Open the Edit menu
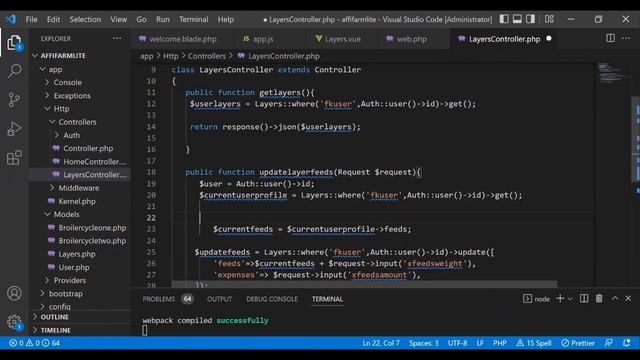Viewport: 640px width, 360px height. 53,19
